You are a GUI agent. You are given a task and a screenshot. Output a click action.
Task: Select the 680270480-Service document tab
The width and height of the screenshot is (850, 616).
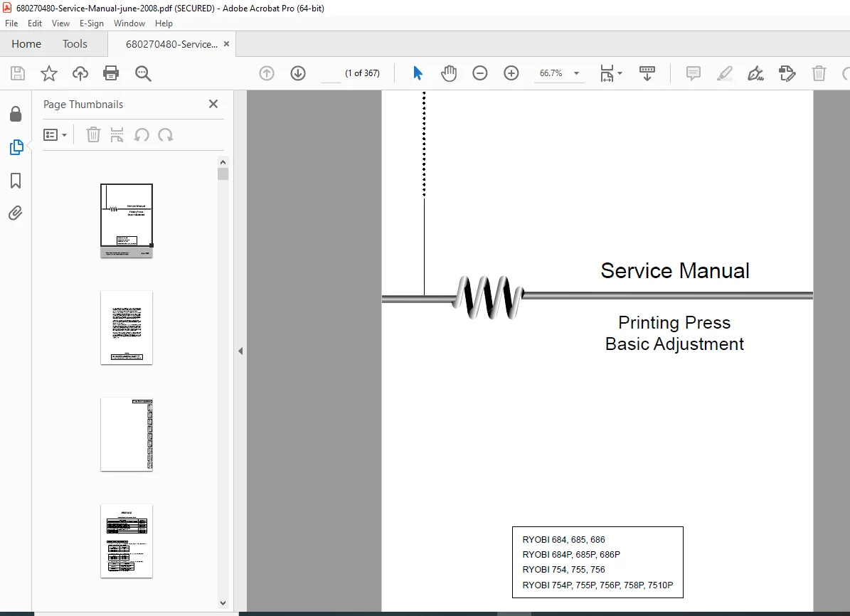click(x=171, y=45)
